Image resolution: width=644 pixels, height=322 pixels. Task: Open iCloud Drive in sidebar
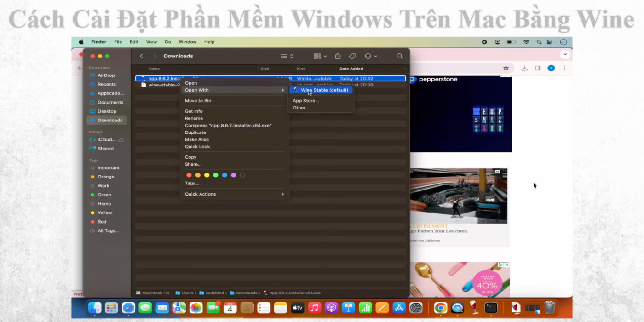click(x=106, y=139)
